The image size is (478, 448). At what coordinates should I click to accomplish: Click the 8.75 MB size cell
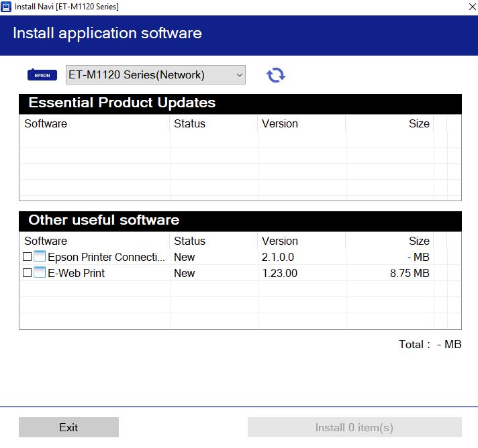tap(410, 273)
